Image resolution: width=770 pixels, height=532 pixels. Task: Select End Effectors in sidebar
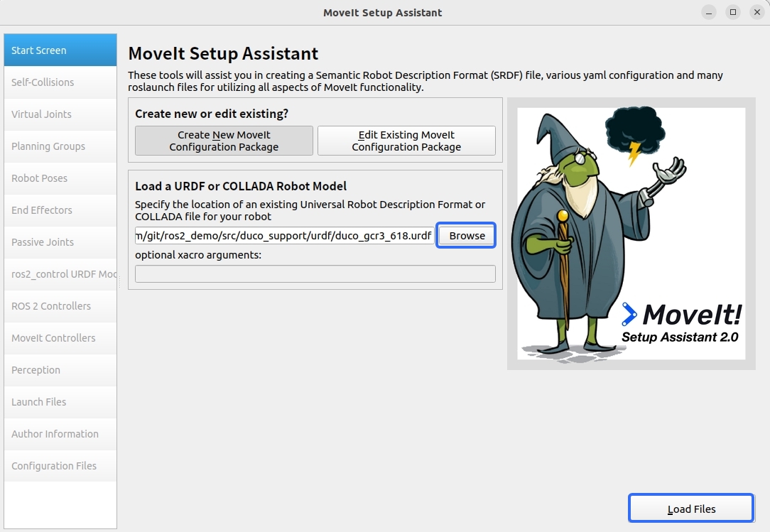click(x=60, y=210)
